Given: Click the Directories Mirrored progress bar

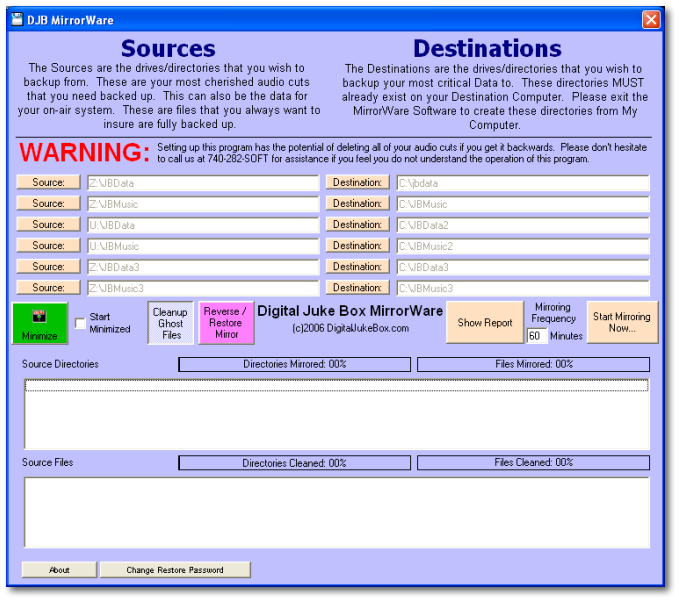Looking at the screenshot, I should tap(294, 364).
